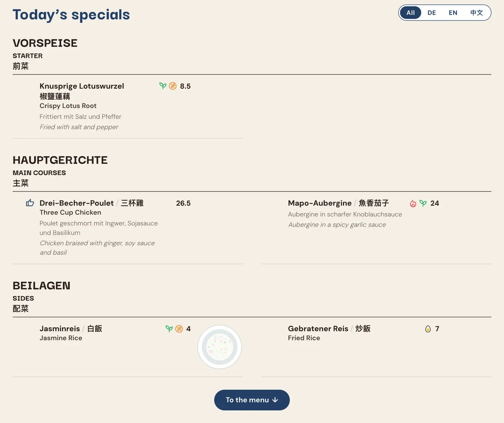Click the 'Frittiert mit Salz und Pfeffer' description
Screen dimensions: 504x423
tap(80, 117)
